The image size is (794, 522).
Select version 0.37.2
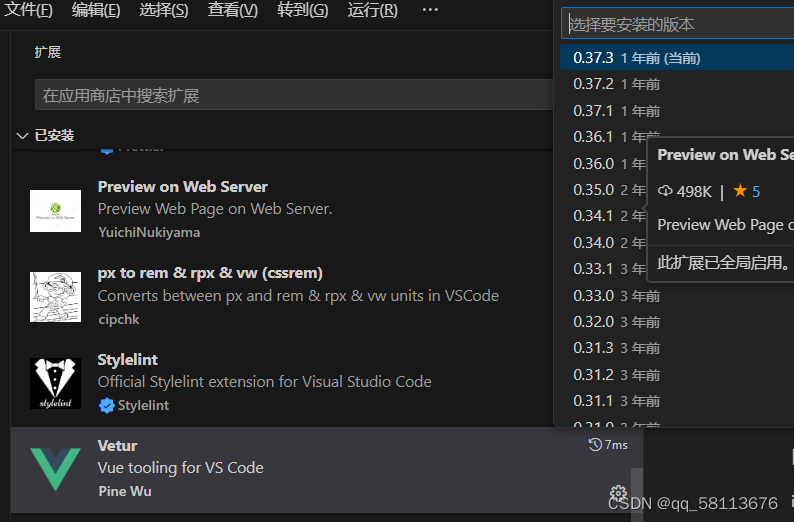(677, 84)
